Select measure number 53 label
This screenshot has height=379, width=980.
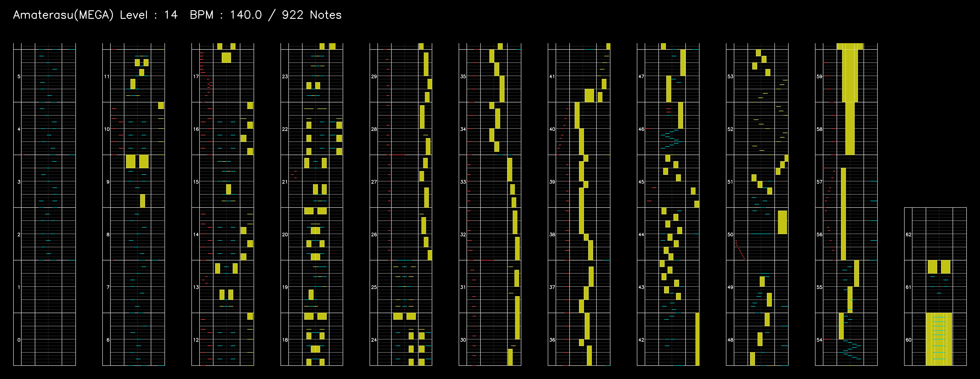pyautogui.click(x=730, y=76)
